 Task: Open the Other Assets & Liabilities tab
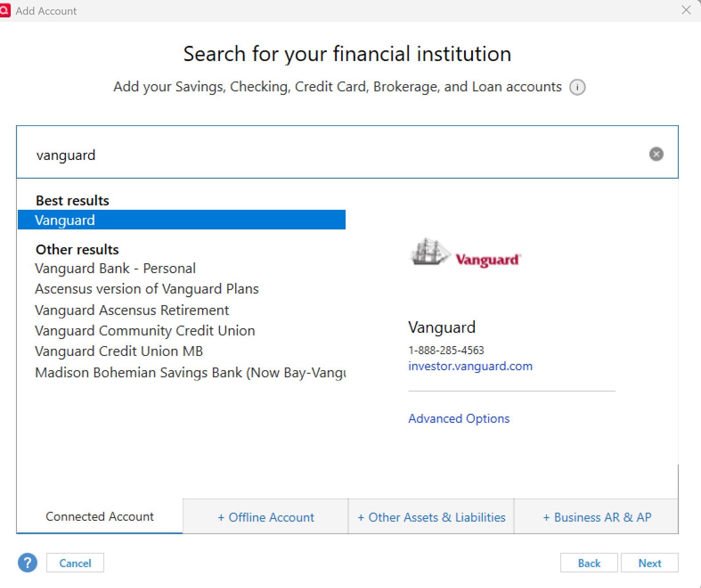(x=432, y=517)
